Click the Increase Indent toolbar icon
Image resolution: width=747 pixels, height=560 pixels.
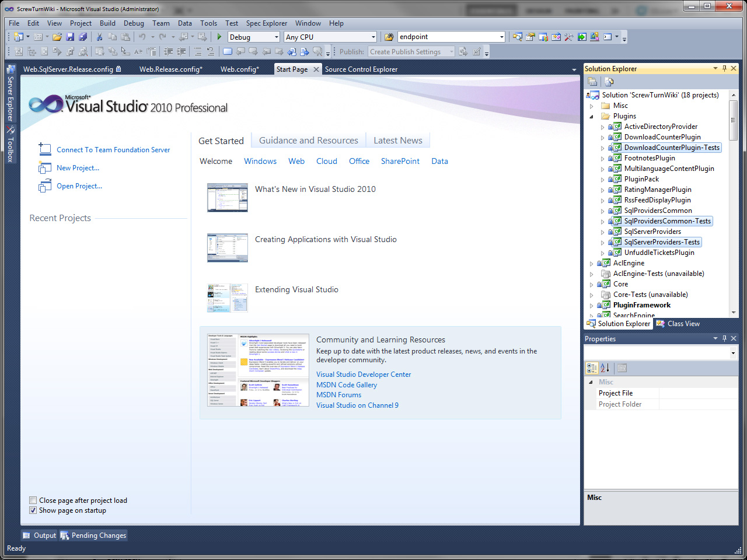point(181,51)
